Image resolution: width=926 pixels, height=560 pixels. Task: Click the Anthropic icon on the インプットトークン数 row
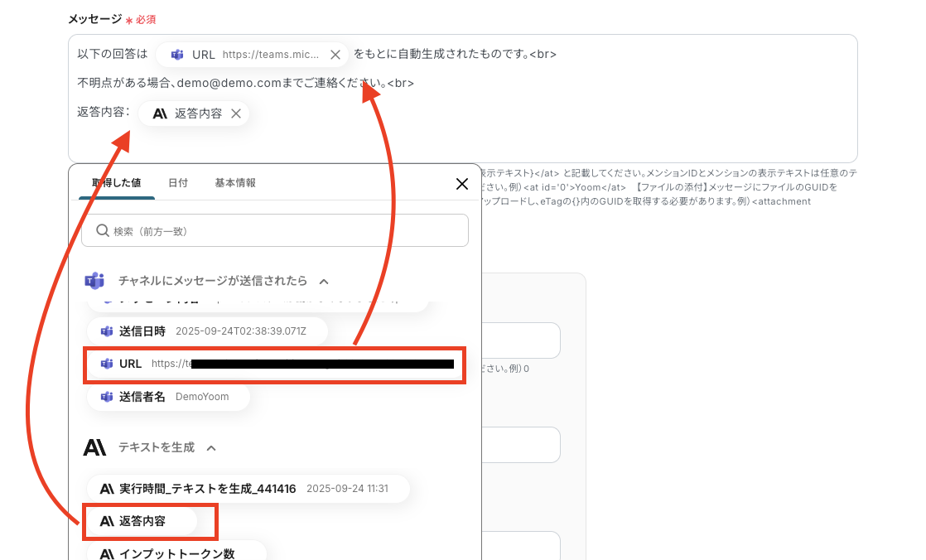point(107,554)
